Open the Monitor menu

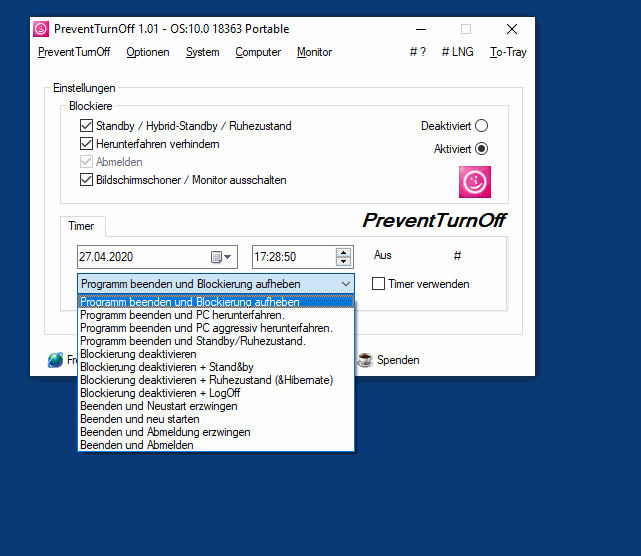pyautogui.click(x=314, y=52)
